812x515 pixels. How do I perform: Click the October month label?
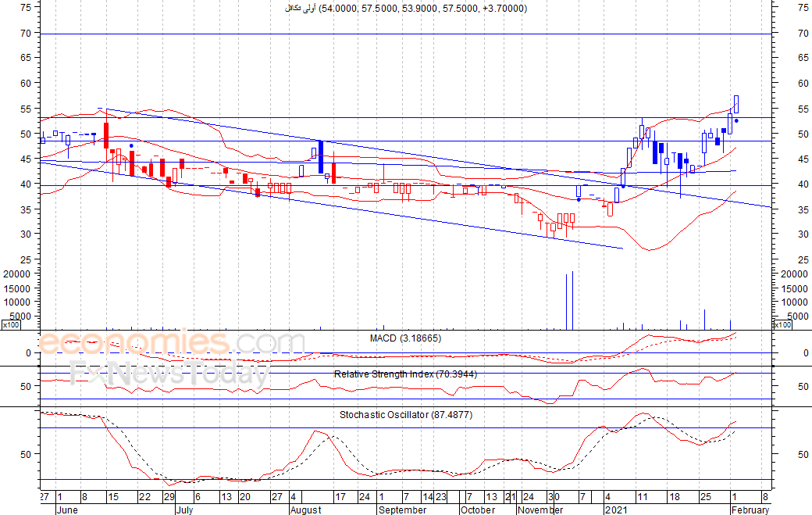click(478, 510)
